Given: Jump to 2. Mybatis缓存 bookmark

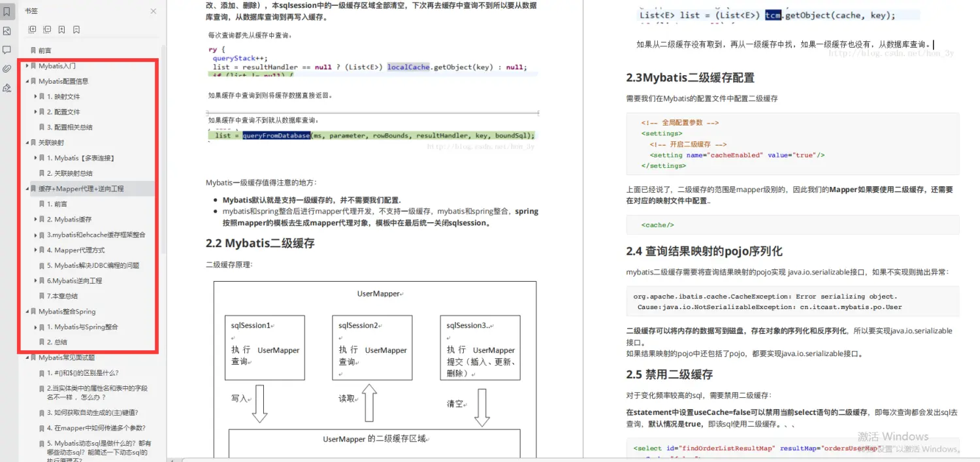Looking at the screenshot, I should pyautogui.click(x=69, y=220).
